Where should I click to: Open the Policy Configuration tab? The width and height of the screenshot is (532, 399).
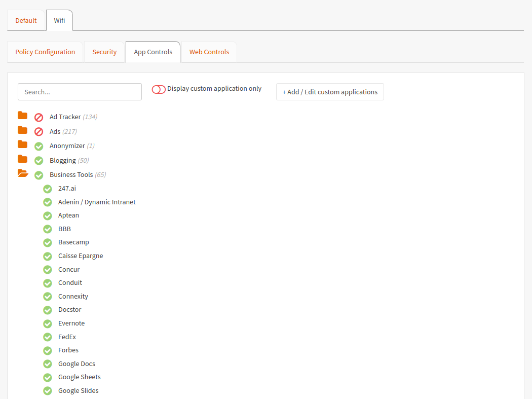(x=45, y=52)
